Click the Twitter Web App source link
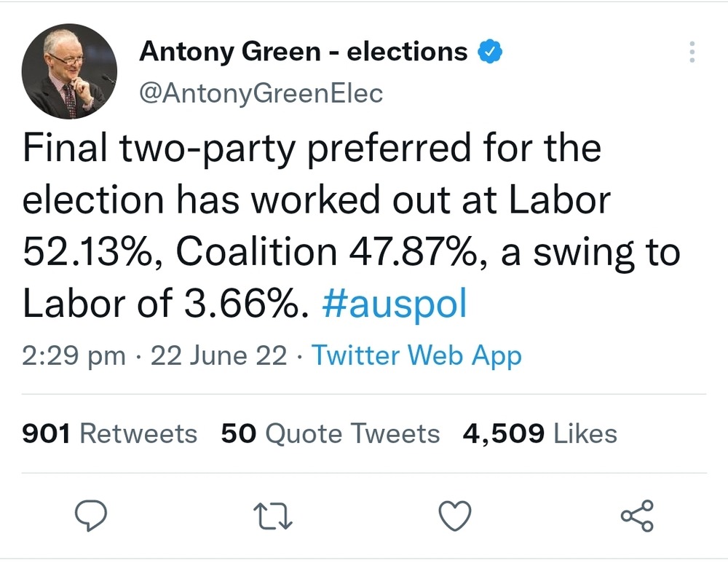 click(416, 356)
